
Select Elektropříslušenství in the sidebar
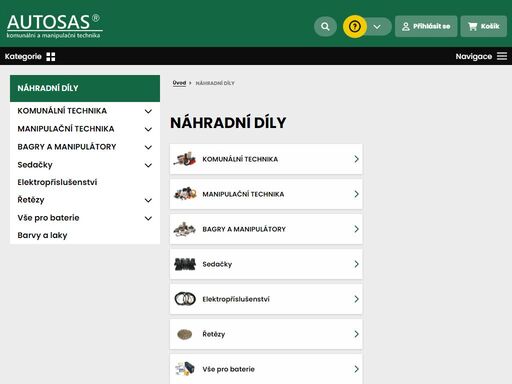click(x=57, y=182)
